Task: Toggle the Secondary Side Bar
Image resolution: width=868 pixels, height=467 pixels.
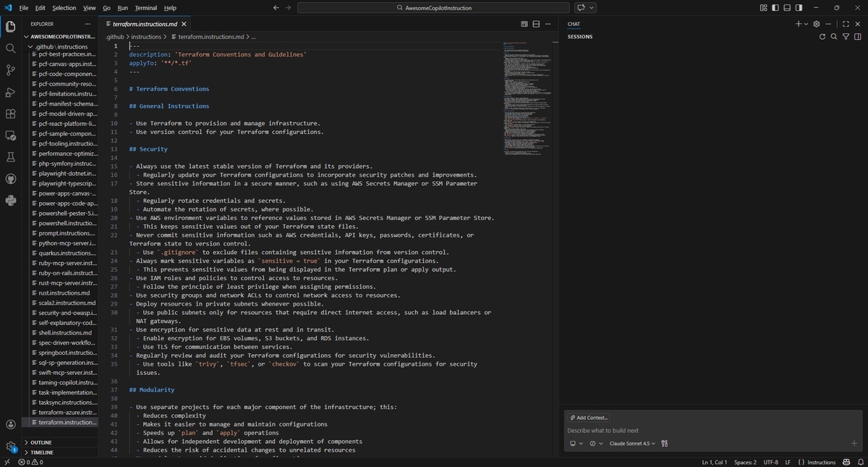Action: tap(799, 8)
